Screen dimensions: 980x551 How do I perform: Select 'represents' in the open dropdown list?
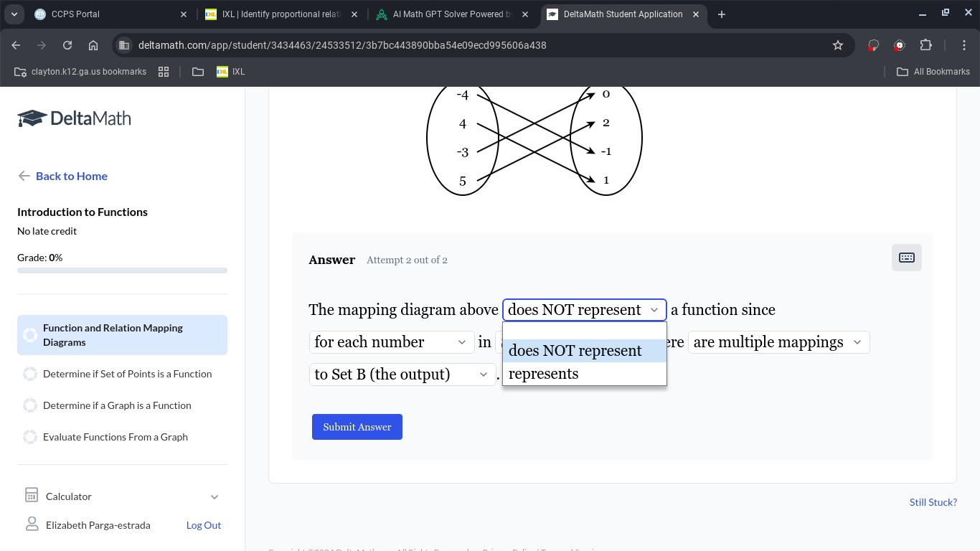(x=585, y=374)
